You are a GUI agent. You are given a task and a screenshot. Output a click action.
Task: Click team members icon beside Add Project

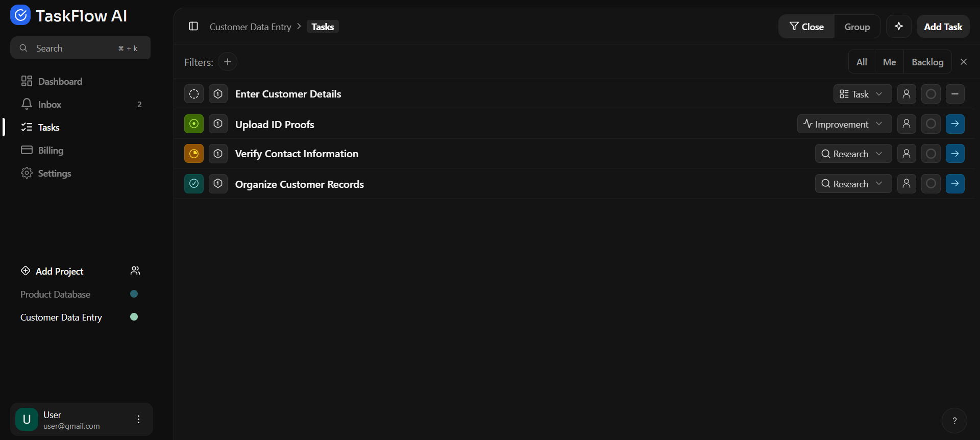pyautogui.click(x=135, y=271)
